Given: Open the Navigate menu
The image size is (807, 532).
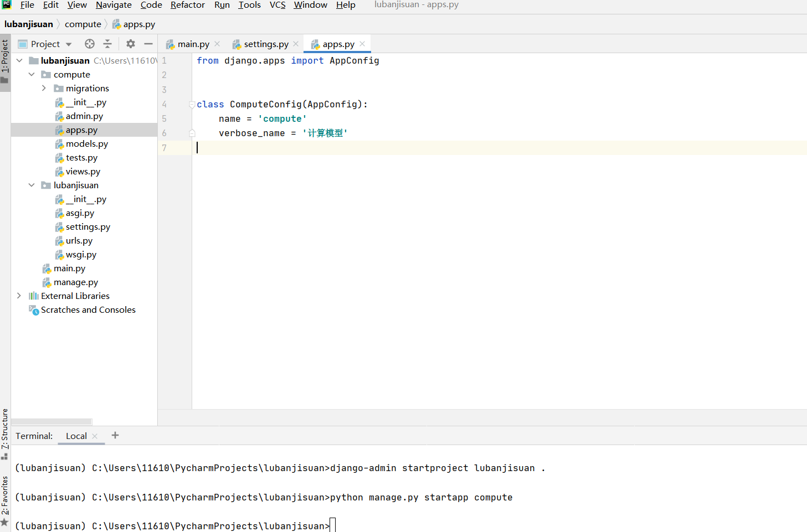Looking at the screenshot, I should click(x=114, y=5).
